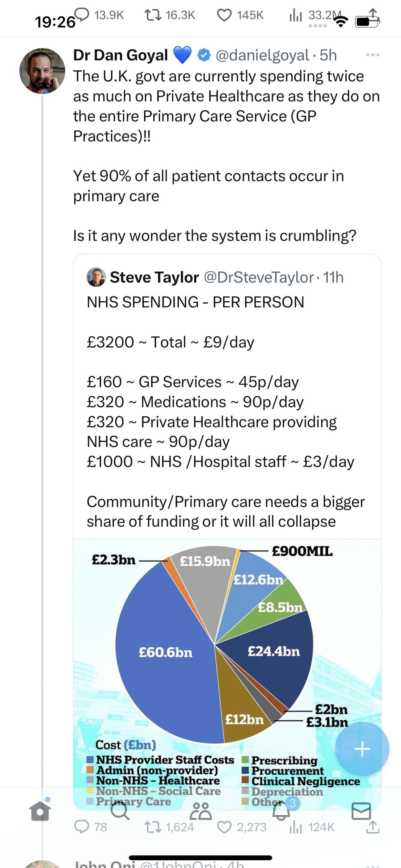Open the Messages envelope icon
The width and height of the screenshot is (401, 868).
361,811
